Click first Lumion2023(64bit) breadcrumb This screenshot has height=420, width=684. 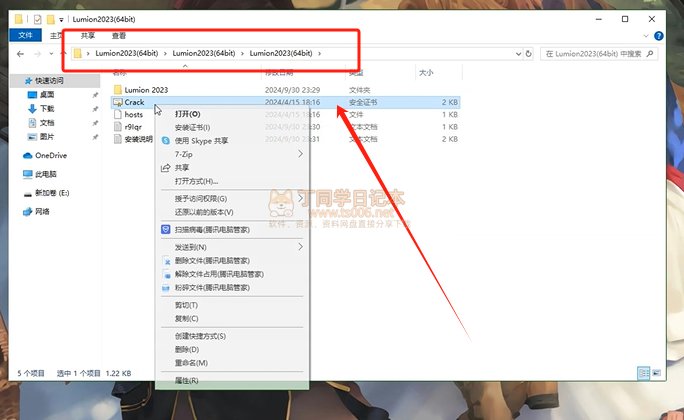click(127, 53)
